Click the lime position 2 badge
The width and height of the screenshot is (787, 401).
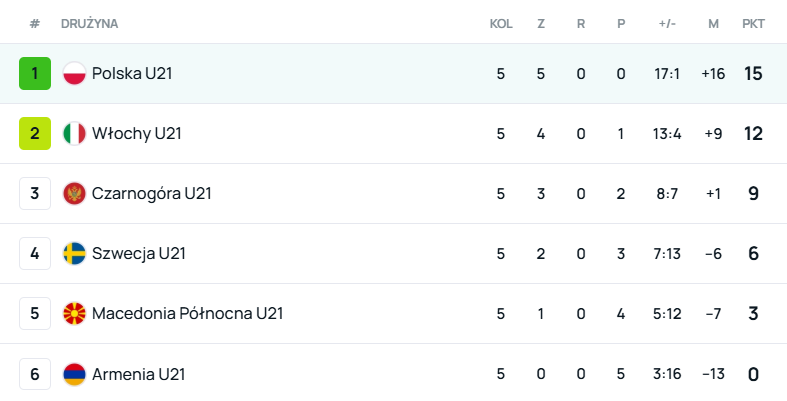coord(34,133)
